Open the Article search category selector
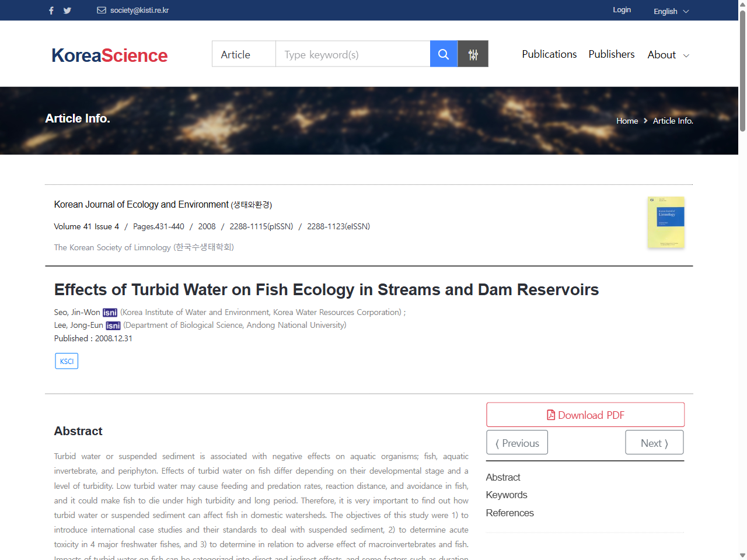Image resolution: width=747 pixels, height=560 pixels. point(243,54)
